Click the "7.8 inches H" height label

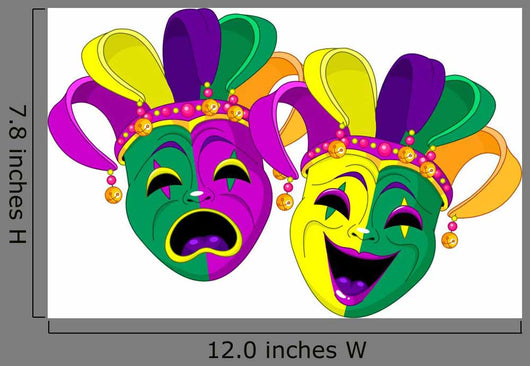coord(18,174)
